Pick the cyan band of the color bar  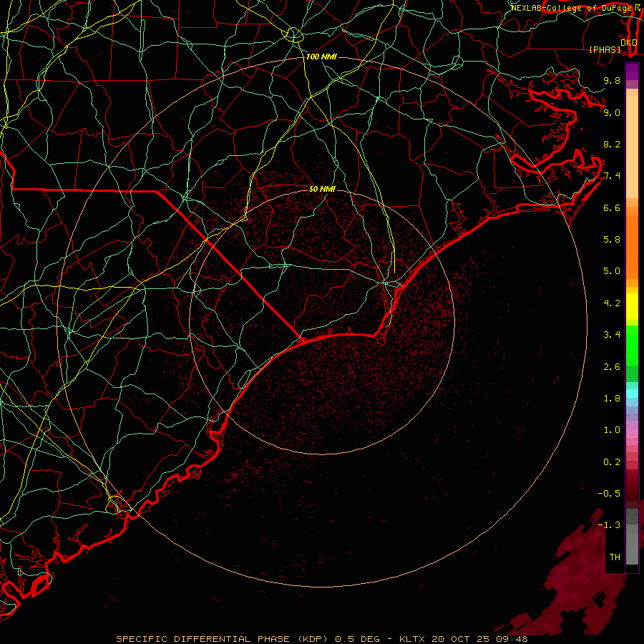click(x=632, y=394)
